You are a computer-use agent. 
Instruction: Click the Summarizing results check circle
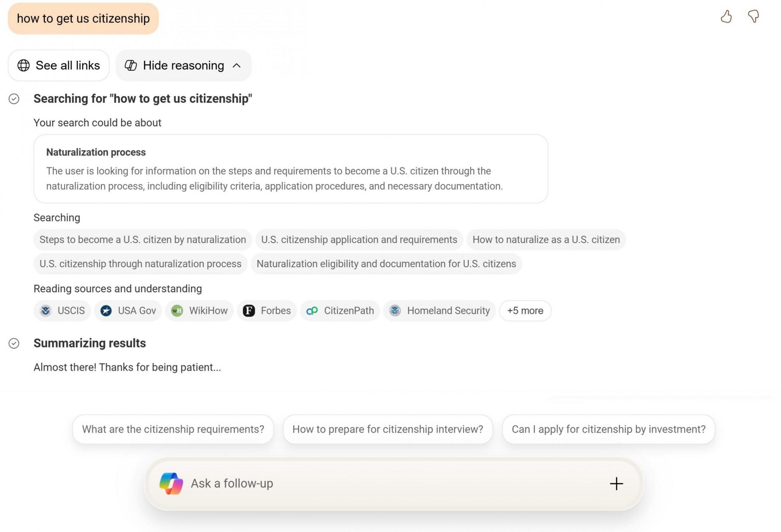coord(14,343)
